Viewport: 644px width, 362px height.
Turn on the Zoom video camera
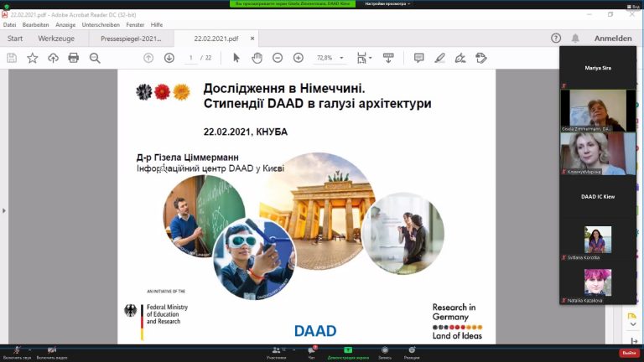(x=52, y=351)
